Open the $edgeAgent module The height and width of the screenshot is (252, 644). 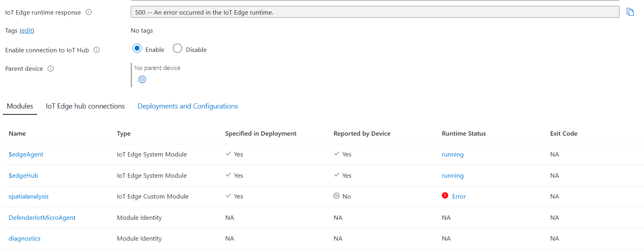click(26, 155)
